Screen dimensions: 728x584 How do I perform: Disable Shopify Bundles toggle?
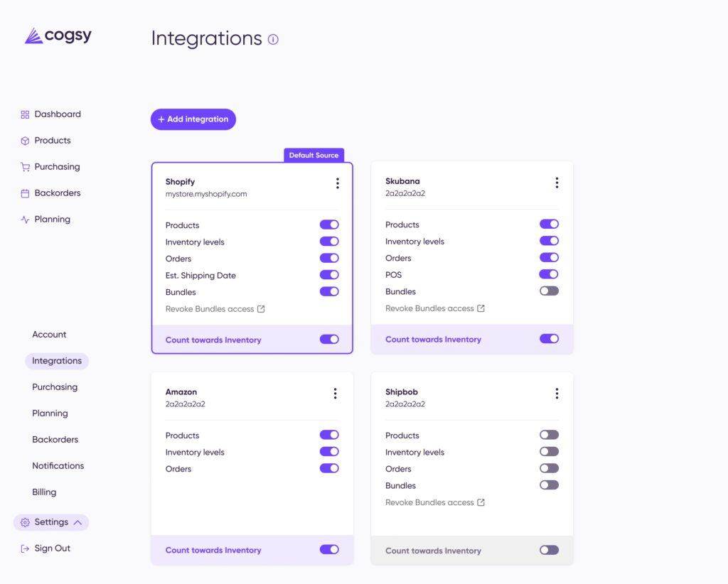click(x=329, y=292)
